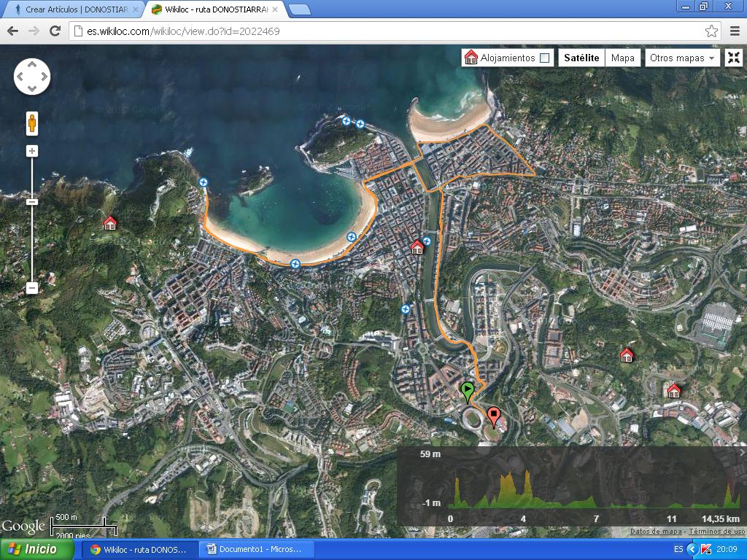The width and height of the screenshot is (747, 560).
Task: Open the Inicio start menu
Action: point(37,549)
